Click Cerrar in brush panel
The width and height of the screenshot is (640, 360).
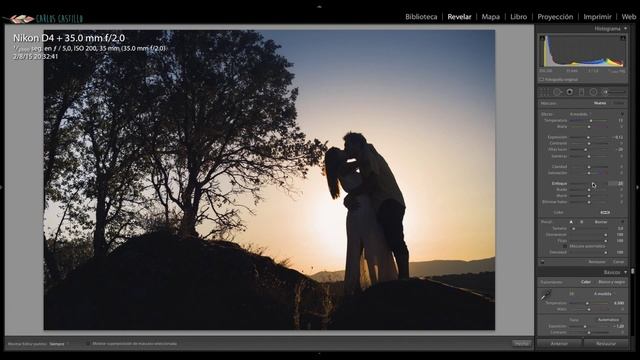(x=618, y=262)
